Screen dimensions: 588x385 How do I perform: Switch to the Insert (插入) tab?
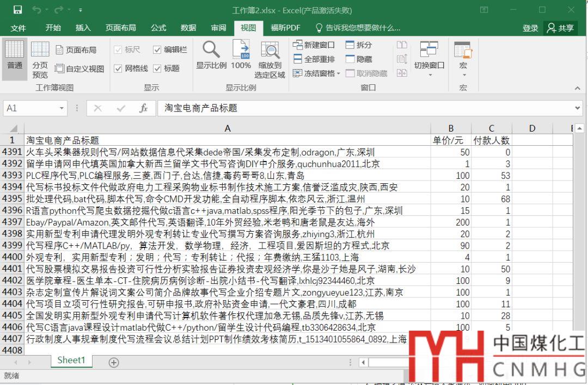click(83, 28)
